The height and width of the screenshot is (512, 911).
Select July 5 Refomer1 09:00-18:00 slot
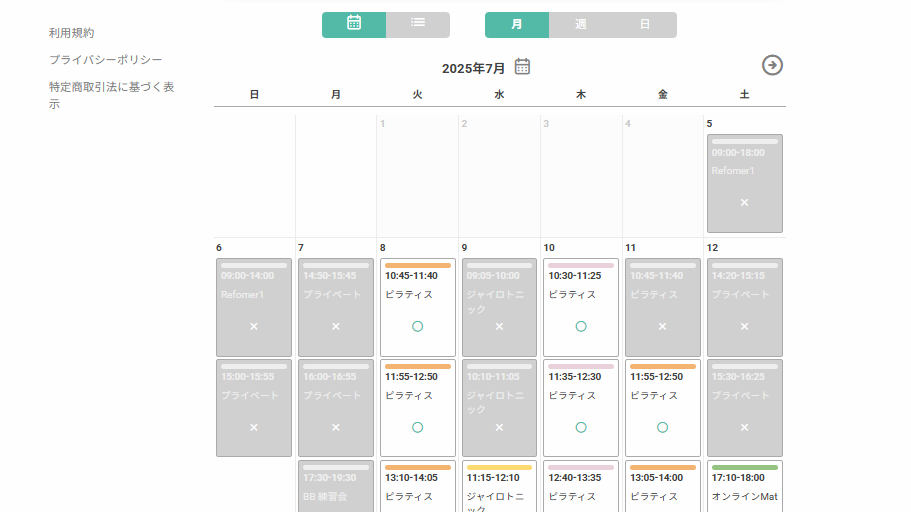coord(744,184)
